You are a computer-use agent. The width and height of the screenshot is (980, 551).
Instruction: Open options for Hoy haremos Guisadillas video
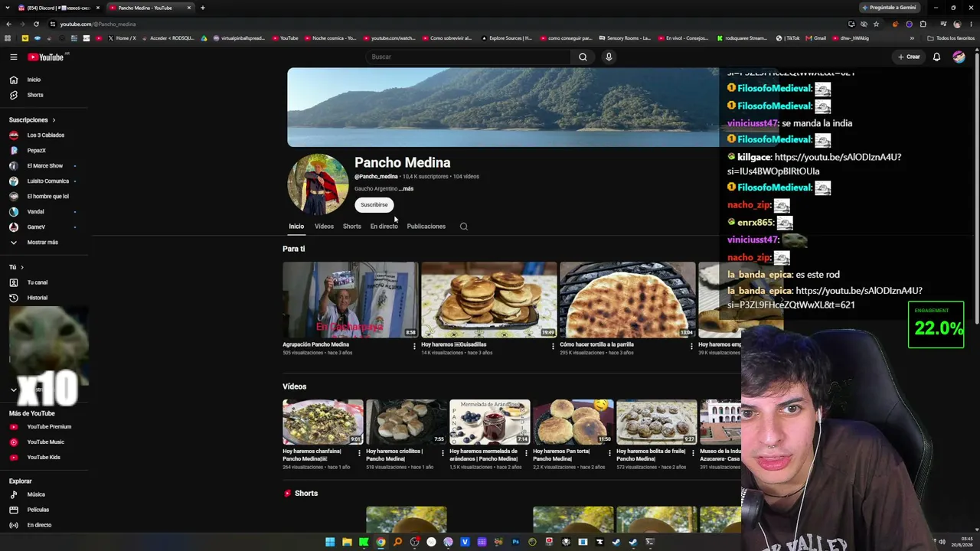point(553,346)
